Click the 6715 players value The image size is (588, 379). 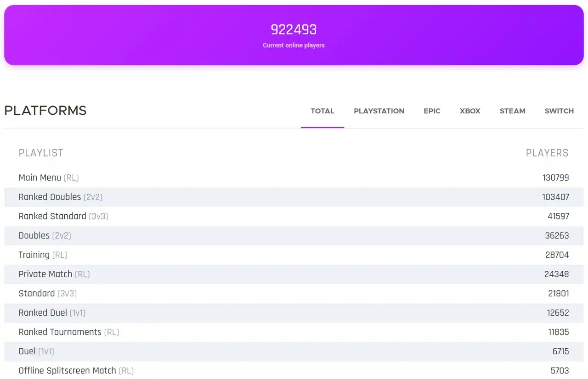pyautogui.click(x=560, y=351)
